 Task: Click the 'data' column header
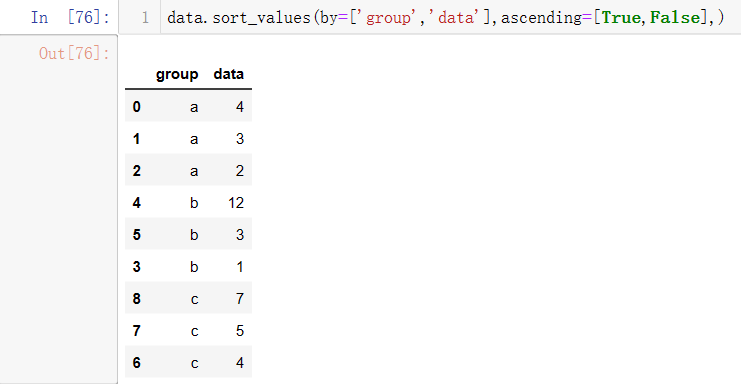pyautogui.click(x=229, y=74)
